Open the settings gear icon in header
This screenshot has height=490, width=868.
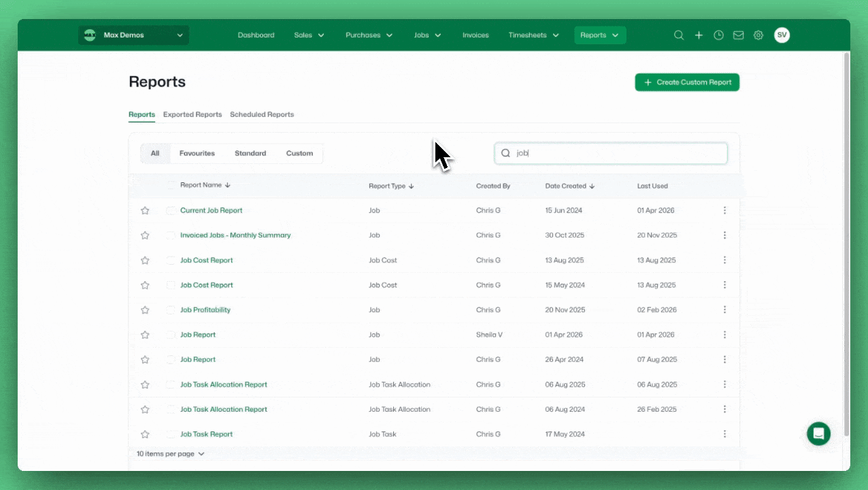758,35
